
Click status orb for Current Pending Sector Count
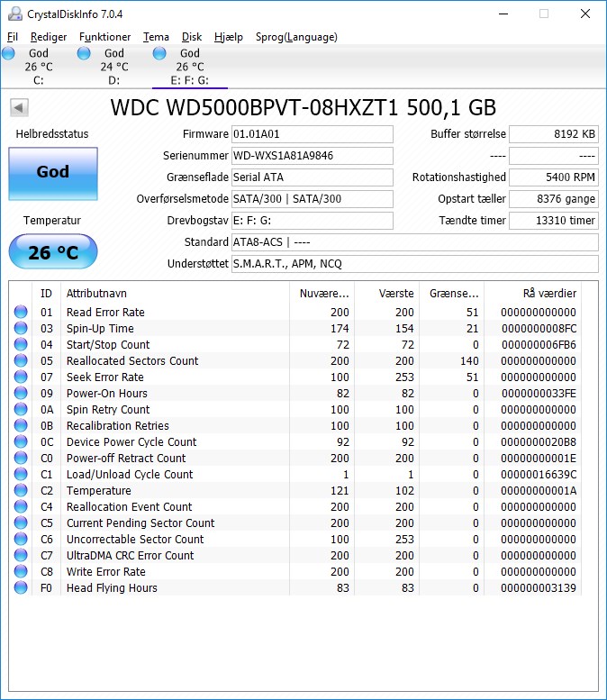tap(21, 523)
